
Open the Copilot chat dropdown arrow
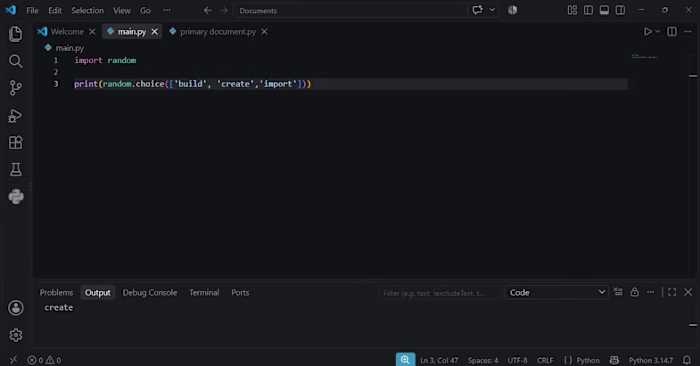(492, 10)
